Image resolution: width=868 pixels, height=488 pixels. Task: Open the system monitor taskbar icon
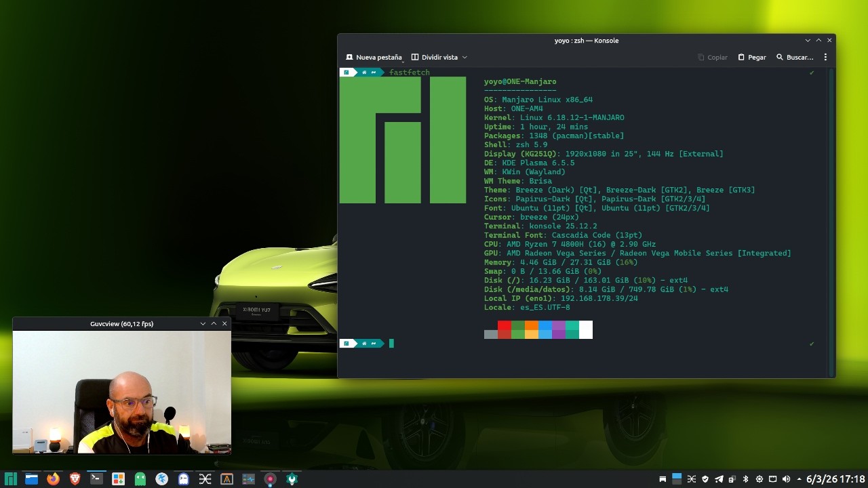click(x=248, y=479)
